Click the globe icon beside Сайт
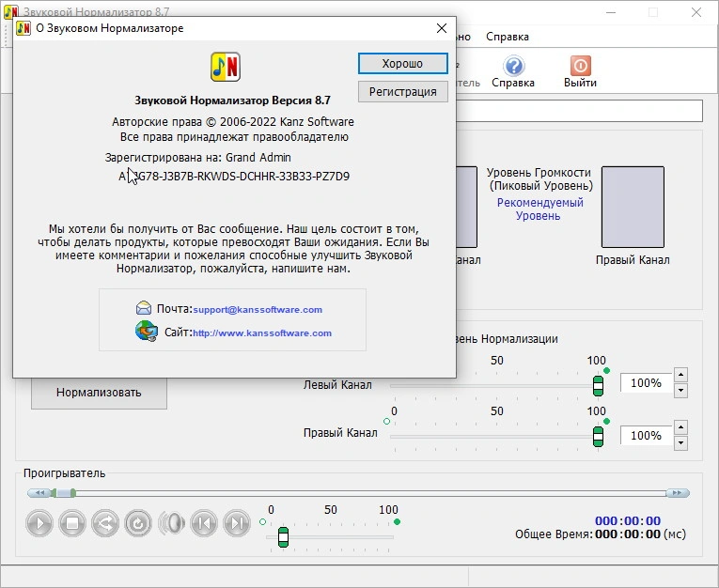 click(x=147, y=331)
